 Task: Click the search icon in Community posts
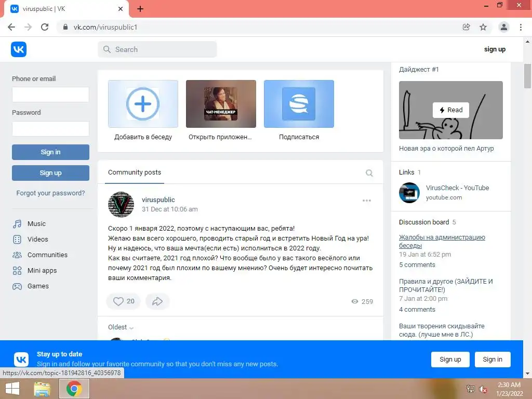pos(369,173)
